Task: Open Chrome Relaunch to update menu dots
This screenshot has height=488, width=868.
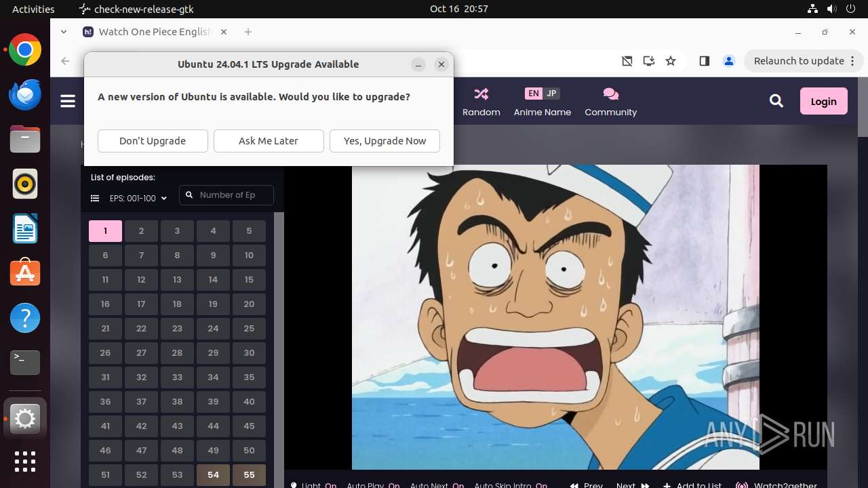Action: click(x=852, y=61)
